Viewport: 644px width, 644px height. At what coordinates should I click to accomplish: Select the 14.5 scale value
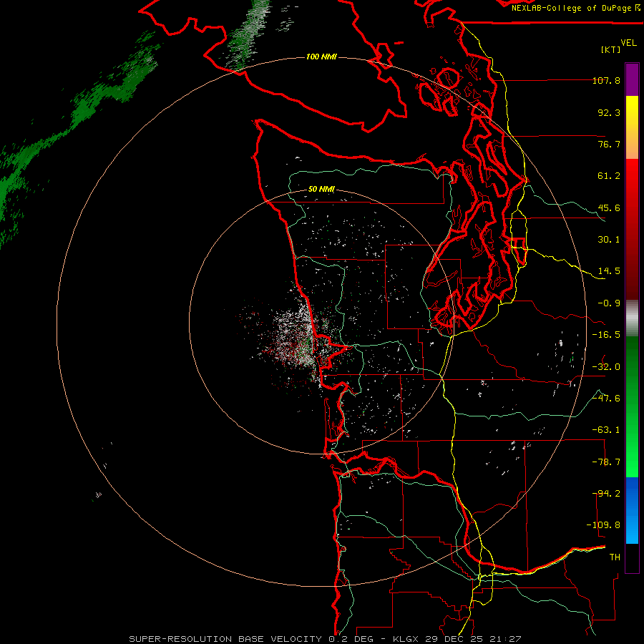pyautogui.click(x=609, y=271)
